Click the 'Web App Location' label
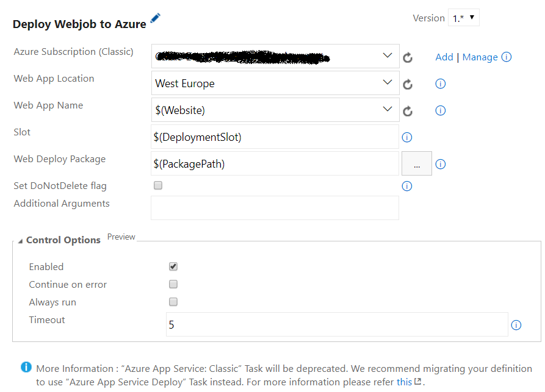This screenshot has height=392, width=545. (54, 79)
